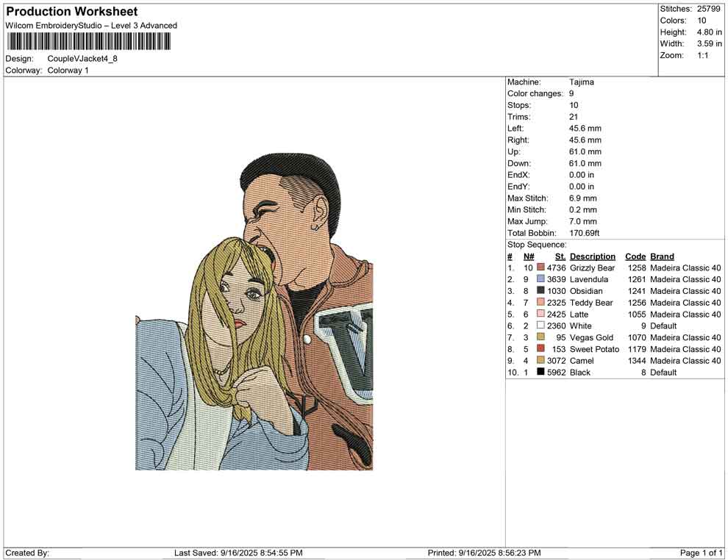Click the Description column header

[x=592, y=256]
